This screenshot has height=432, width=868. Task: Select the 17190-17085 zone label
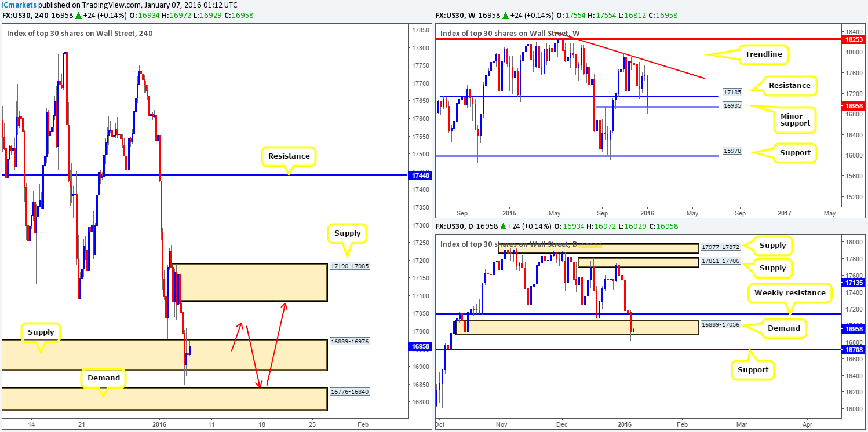tap(349, 266)
